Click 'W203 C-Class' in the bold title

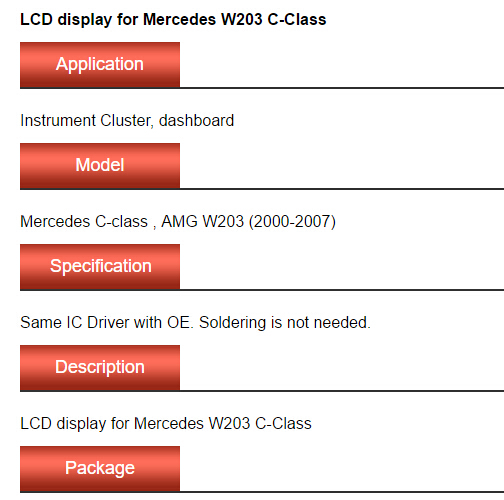coord(274,19)
